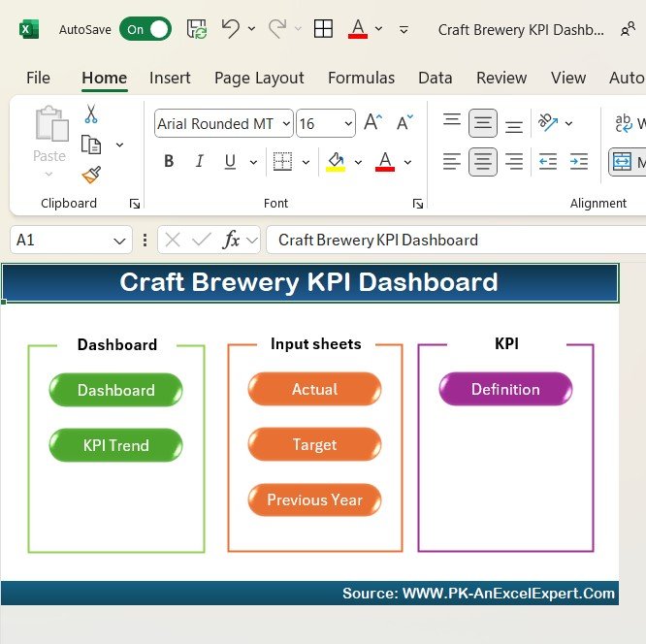This screenshot has height=644, width=646.
Task: Open Fill Color dropdown arrow
Action: pyautogui.click(x=358, y=162)
